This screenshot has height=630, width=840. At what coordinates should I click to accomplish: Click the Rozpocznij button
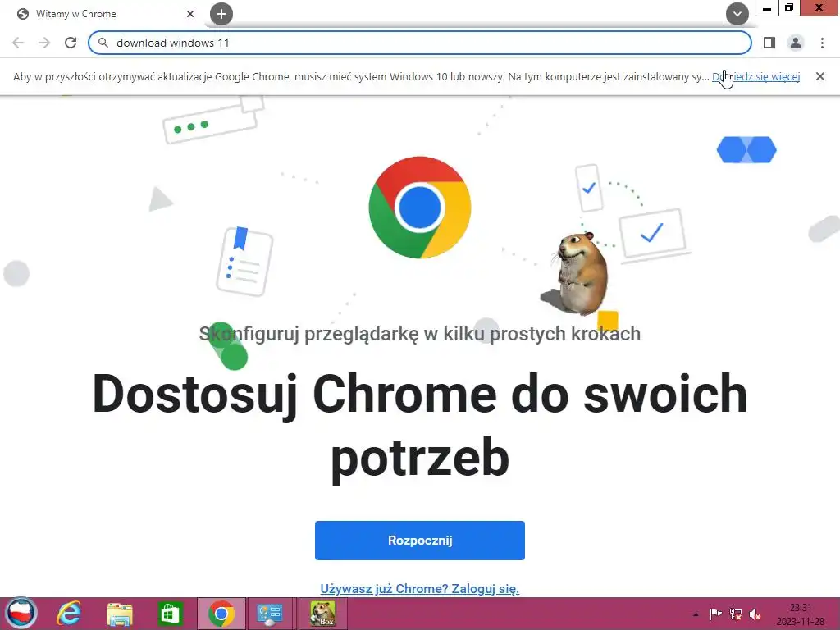point(419,541)
